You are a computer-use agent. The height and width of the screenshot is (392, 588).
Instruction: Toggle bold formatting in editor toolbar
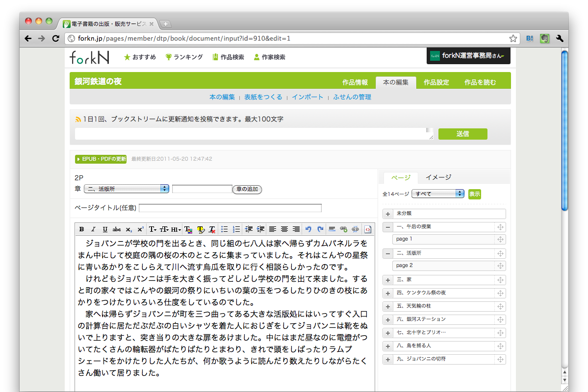pos(82,229)
